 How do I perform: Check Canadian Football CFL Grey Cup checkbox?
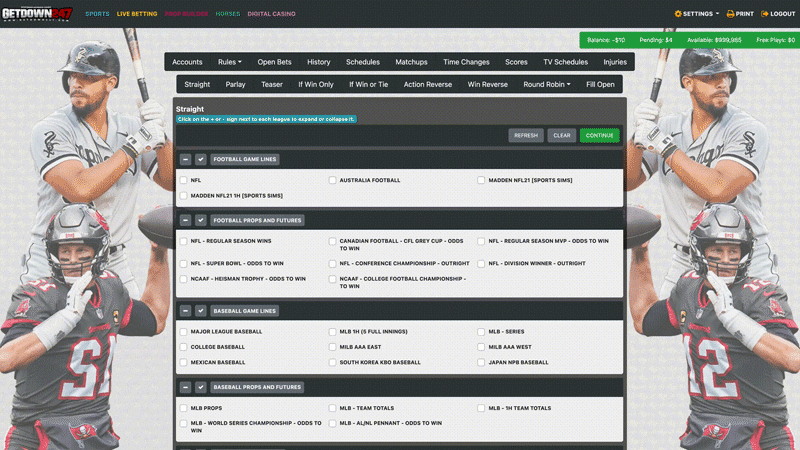pos(332,241)
